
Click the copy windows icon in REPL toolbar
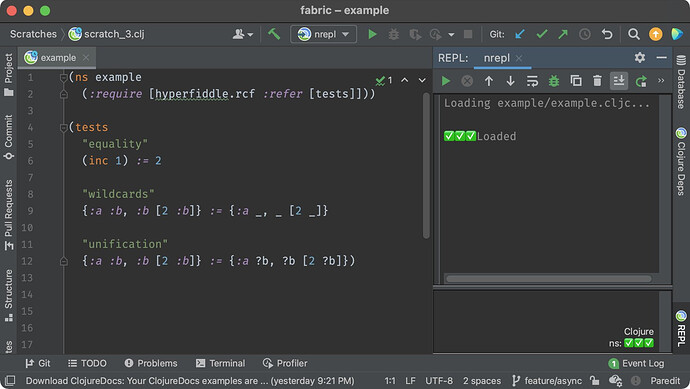576,81
